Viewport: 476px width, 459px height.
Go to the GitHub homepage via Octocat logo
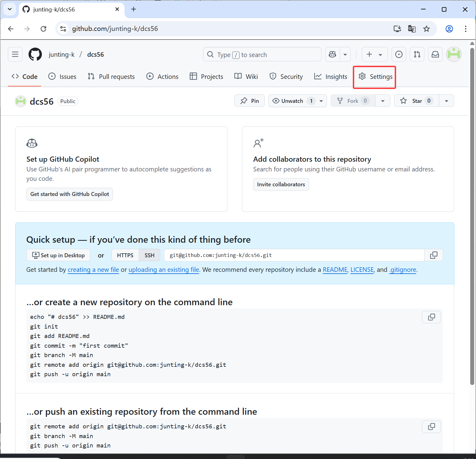coord(35,55)
